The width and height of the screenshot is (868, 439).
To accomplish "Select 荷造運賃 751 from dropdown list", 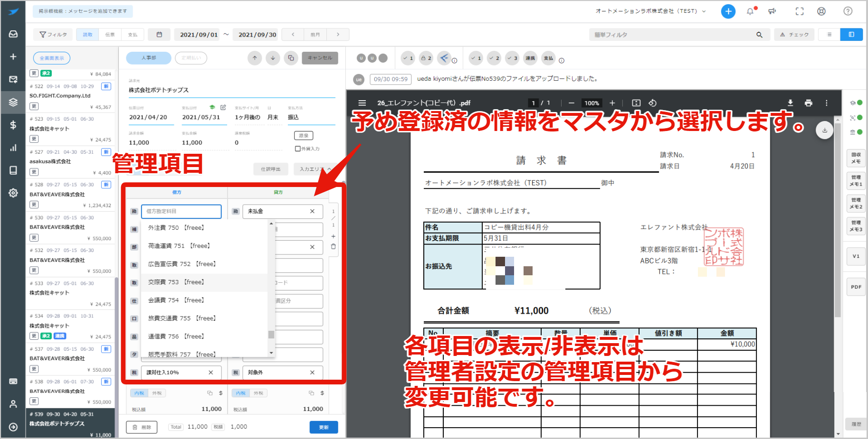I will (205, 246).
